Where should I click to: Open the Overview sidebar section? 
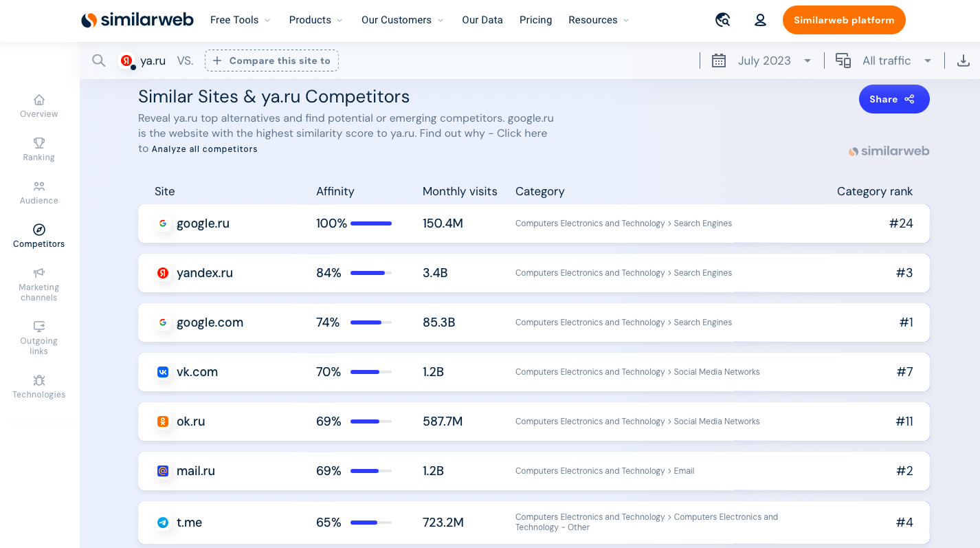pos(39,107)
